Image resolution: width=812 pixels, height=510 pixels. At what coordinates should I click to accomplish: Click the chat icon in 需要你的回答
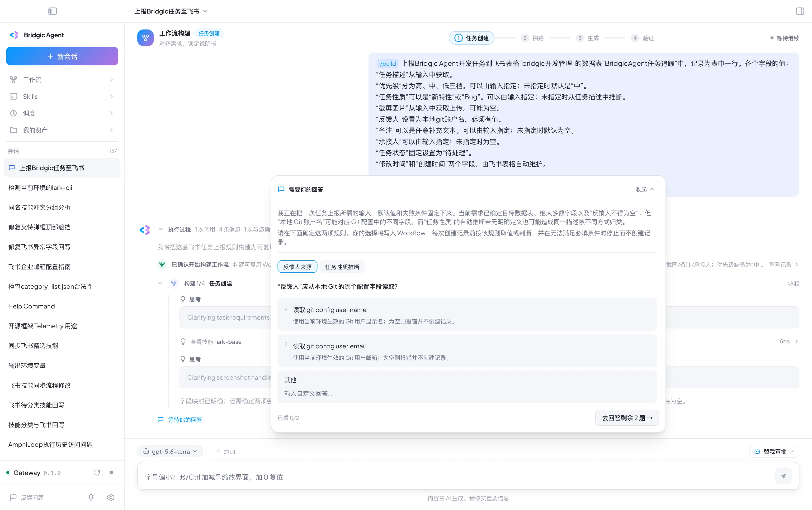point(281,189)
